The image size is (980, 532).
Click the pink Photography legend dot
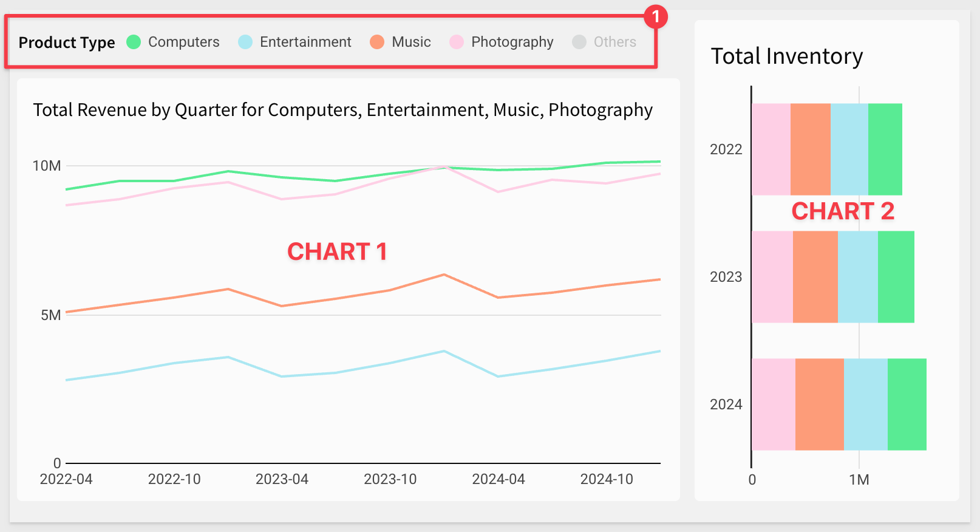457,42
